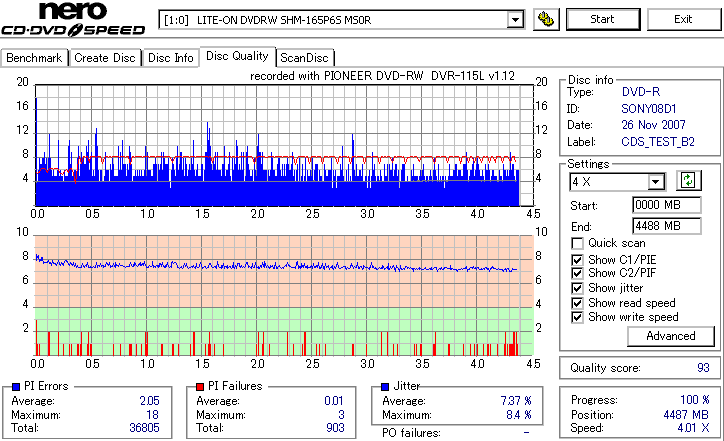Go to the Disc Info tab

coord(170,58)
